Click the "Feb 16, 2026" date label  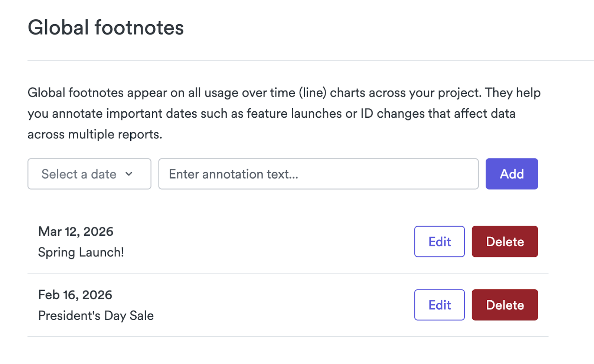75,295
